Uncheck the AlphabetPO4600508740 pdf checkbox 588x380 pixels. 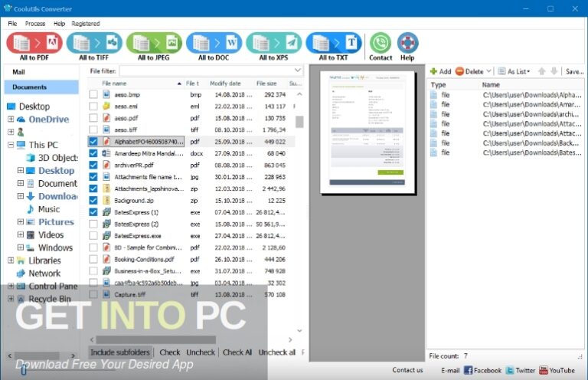[93, 142]
